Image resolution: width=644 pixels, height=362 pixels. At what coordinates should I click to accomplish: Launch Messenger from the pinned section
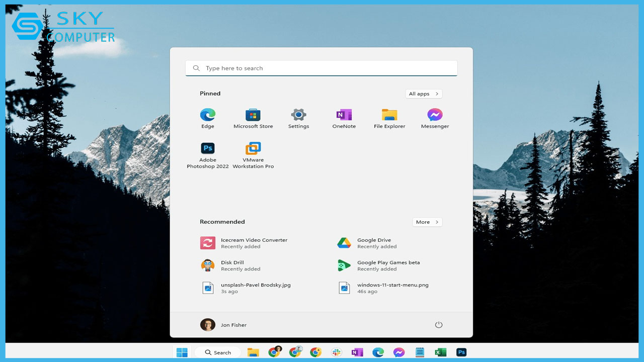[x=435, y=116]
